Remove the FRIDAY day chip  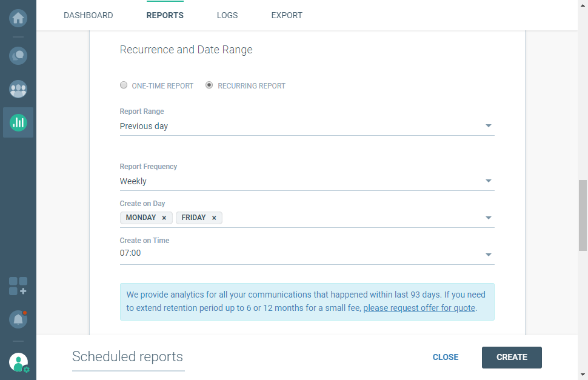214,218
